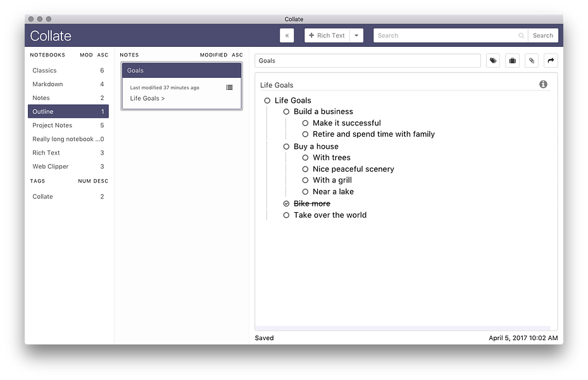
Task: Open the Markdown notebook
Action: [x=68, y=84]
